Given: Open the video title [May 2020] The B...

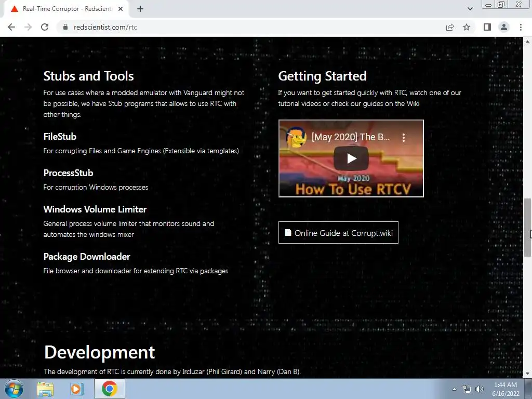Looking at the screenshot, I should [x=351, y=137].
